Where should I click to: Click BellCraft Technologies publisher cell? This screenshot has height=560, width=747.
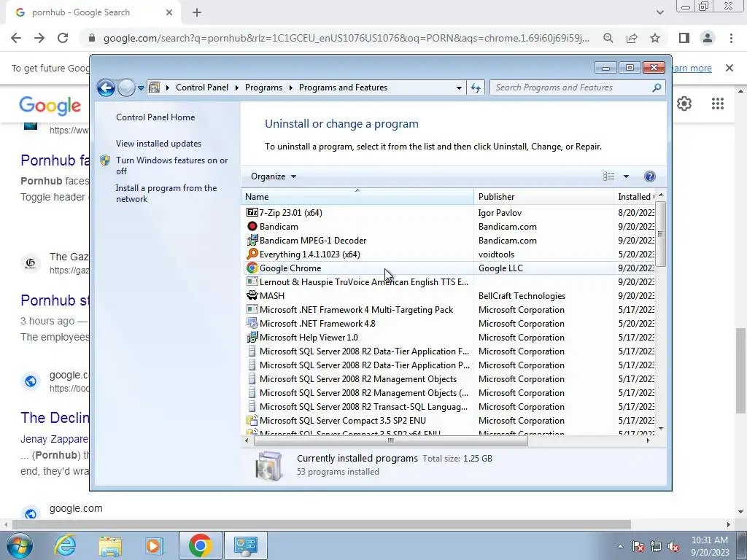(x=522, y=296)
